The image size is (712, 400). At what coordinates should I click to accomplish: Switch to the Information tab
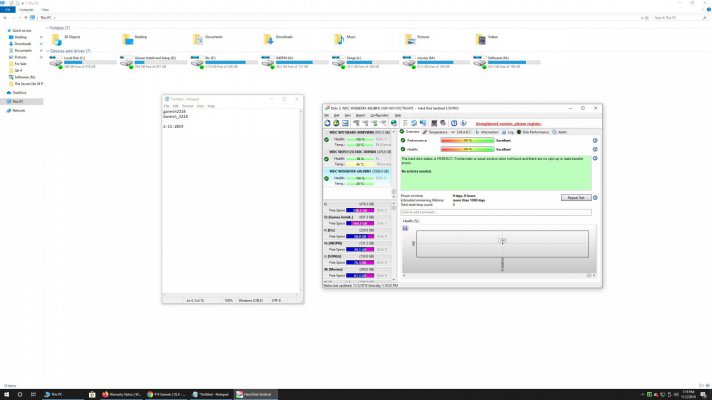[487, 132]
